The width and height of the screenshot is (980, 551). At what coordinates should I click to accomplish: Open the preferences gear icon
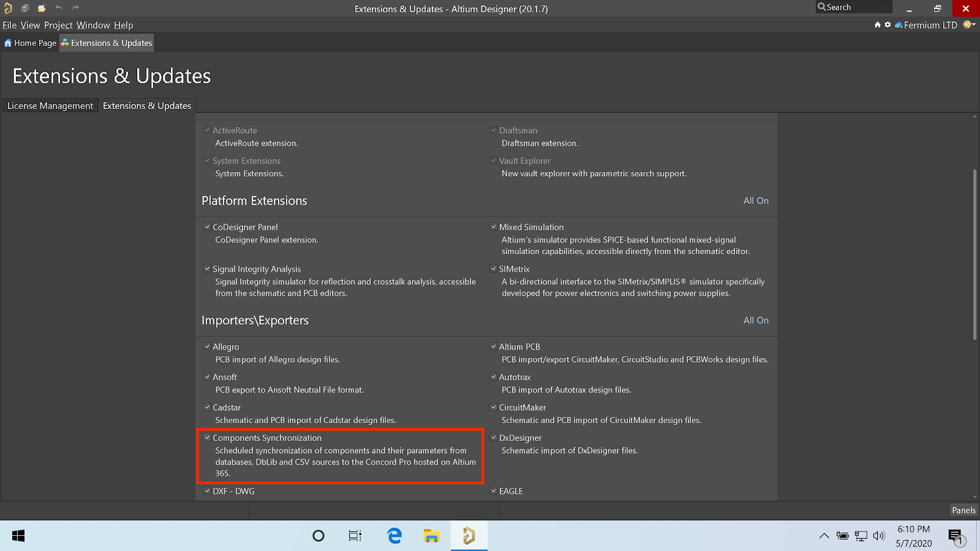[888, 25]
